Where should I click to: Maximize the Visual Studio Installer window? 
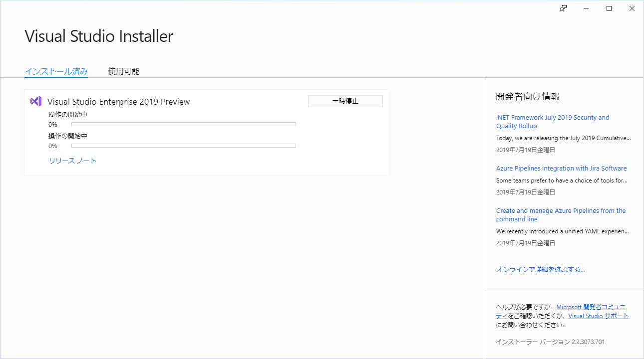tap(609, 8)
